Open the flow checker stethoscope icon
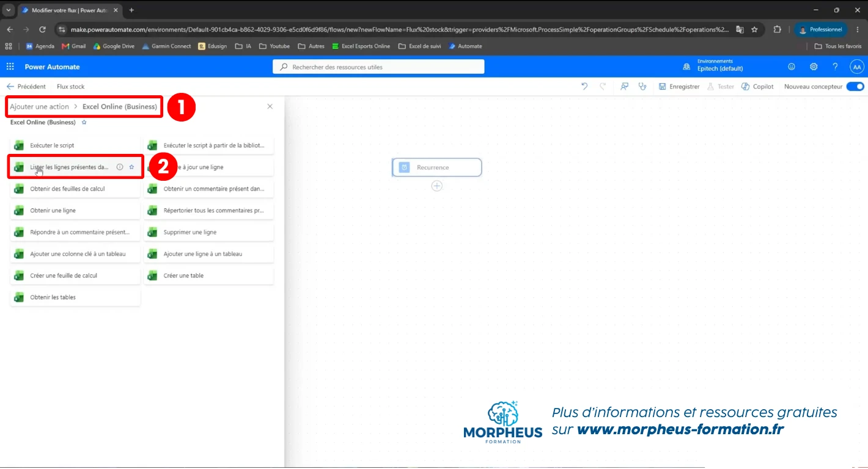The image size is (868, 469). pyautogui.click(x=642, y=87)
